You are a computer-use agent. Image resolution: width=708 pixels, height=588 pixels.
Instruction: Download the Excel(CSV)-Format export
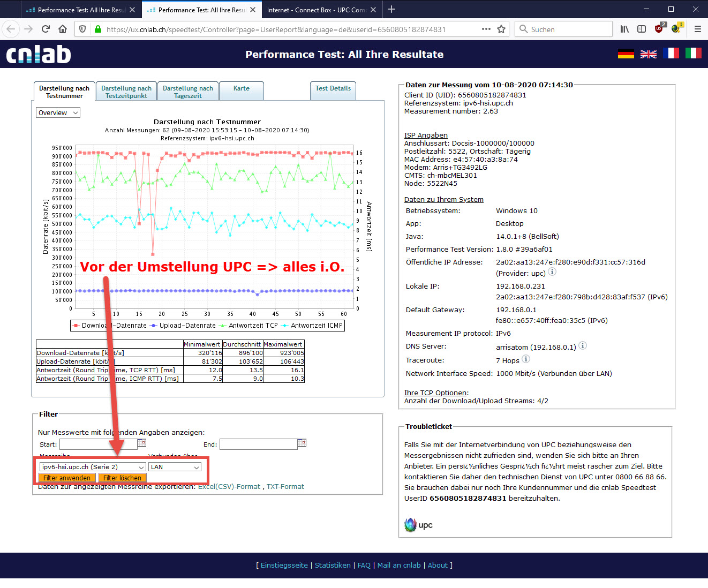[x=229, y=487]
